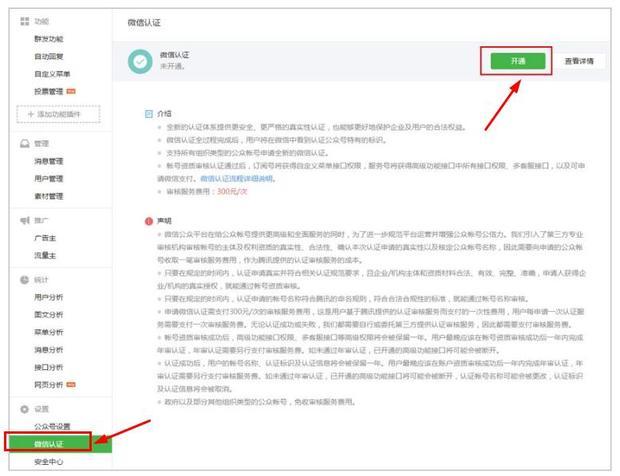Click the 介绍 section document icon
This screenshot has width=620, height=476.
(149, 114)
